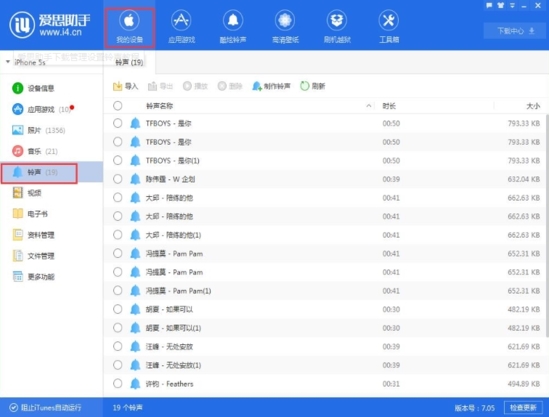Select the first TFBOYS - 是你 row checkbox
Image resolution: width=549 pixels, height=417 pixels.
point(118,123)
